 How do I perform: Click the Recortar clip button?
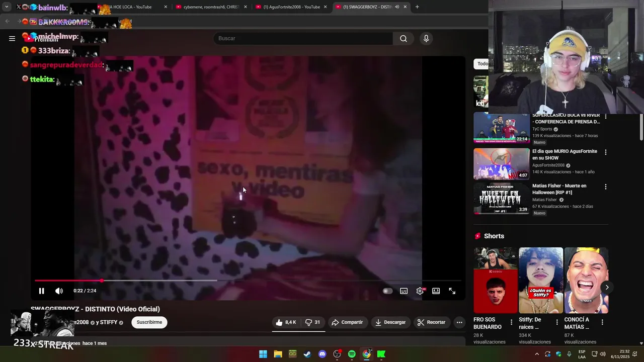click(431, 322)
